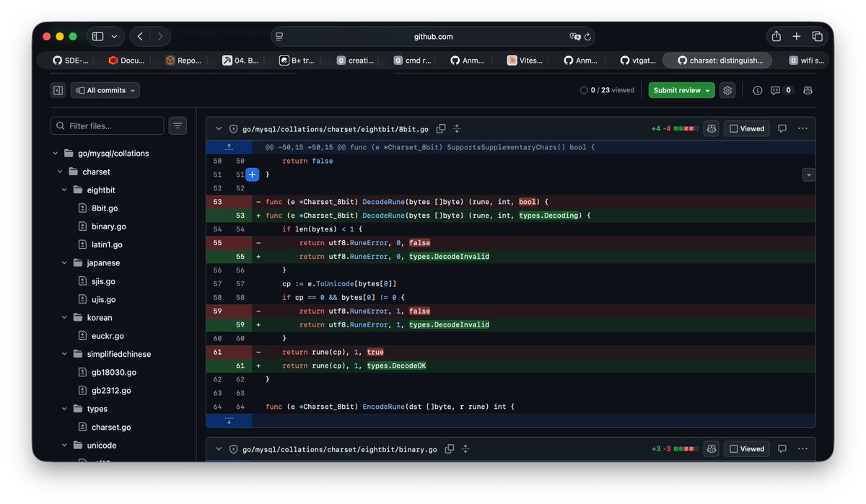Open the page reader icon in address bar
The image size is (866, 504).
click(x=279, y=36)
